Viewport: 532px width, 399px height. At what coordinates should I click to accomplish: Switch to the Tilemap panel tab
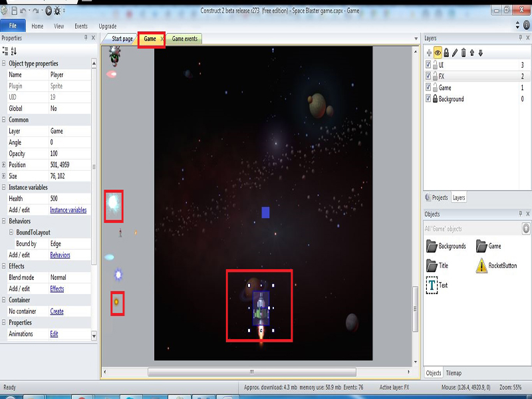click(x=454, y=373)
